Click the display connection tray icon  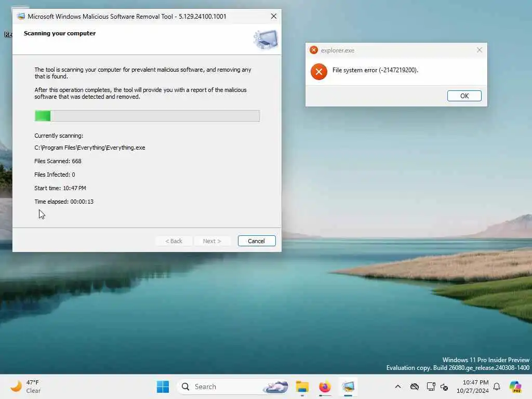pyautogui.click(x=431, y=387)
